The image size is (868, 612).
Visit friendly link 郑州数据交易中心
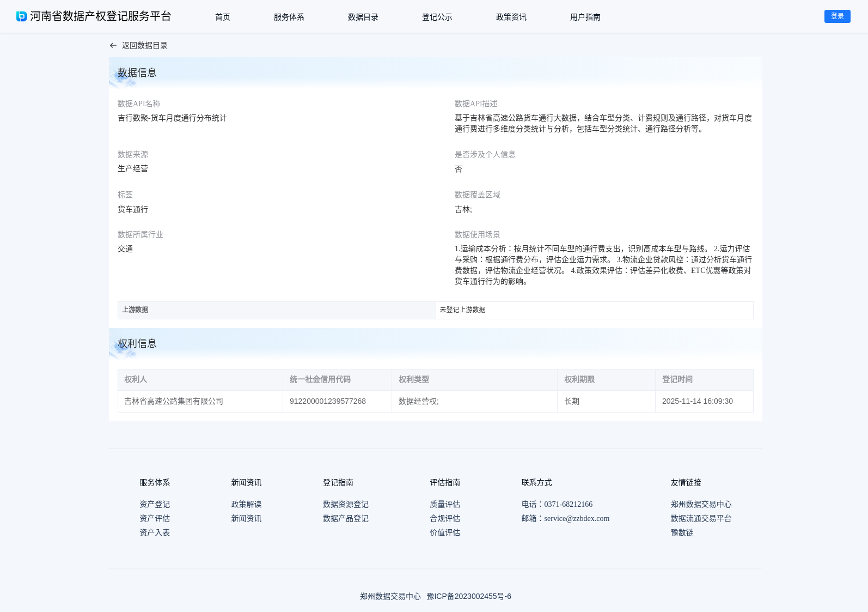click(701, 504)
